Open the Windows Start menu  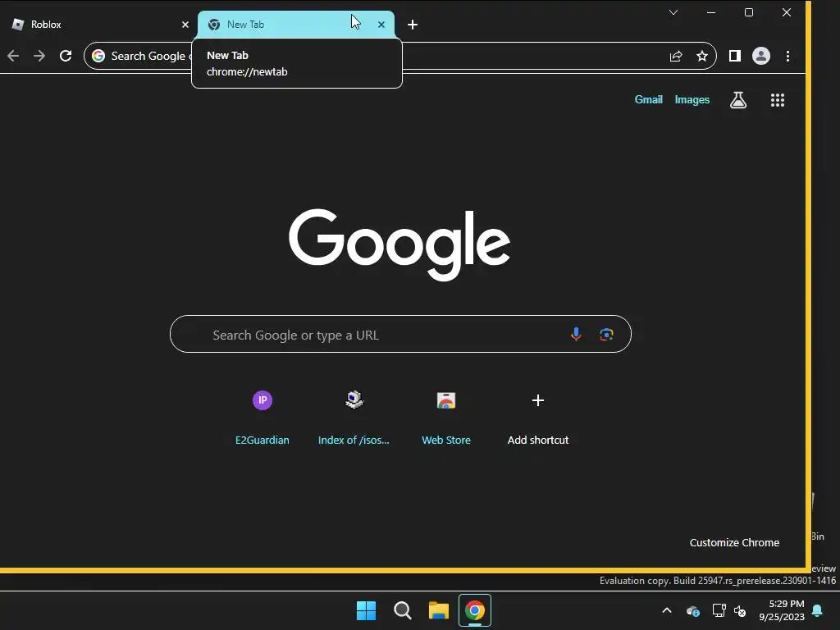(x=367, y=610)
